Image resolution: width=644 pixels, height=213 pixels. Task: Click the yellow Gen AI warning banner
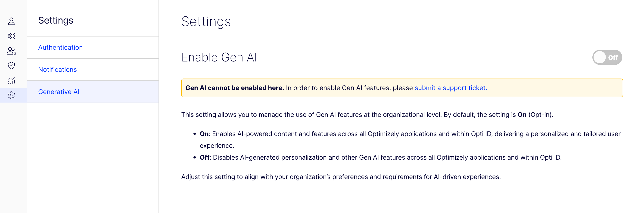coord(402,88)
